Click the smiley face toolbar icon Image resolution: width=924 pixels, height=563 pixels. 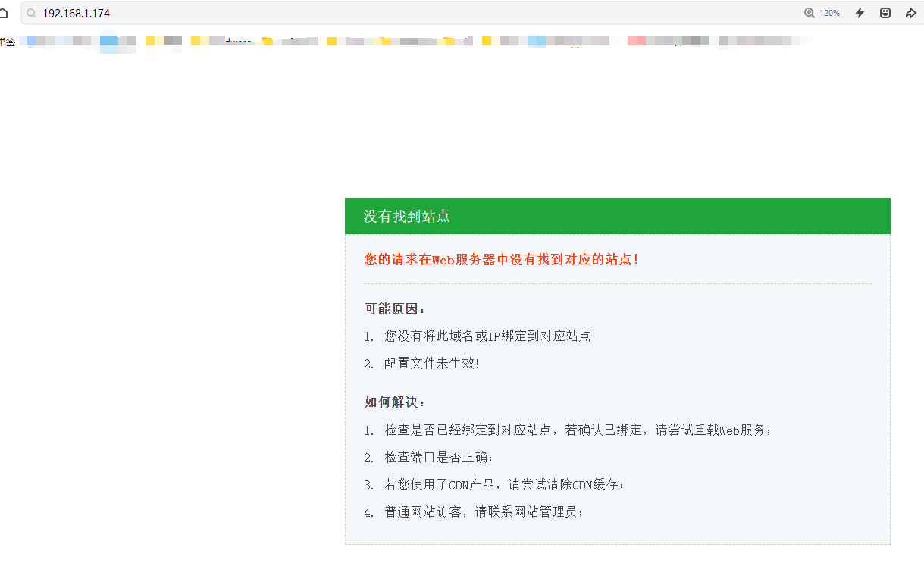(x=885, y=13)
